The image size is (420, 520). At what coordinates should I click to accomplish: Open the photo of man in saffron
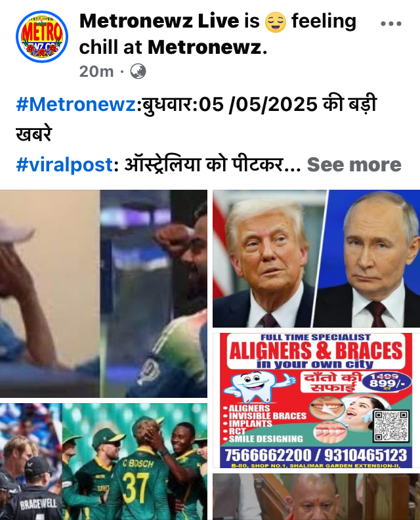pos(316,497)
